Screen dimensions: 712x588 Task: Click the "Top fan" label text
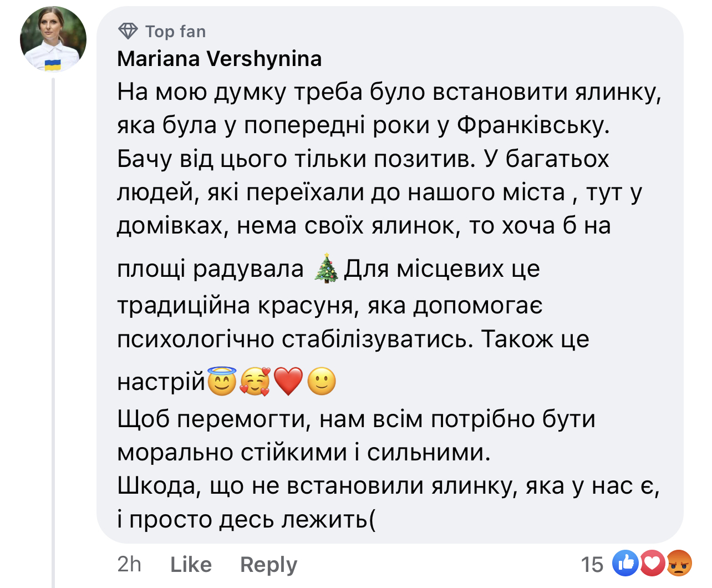pos(175,32)
